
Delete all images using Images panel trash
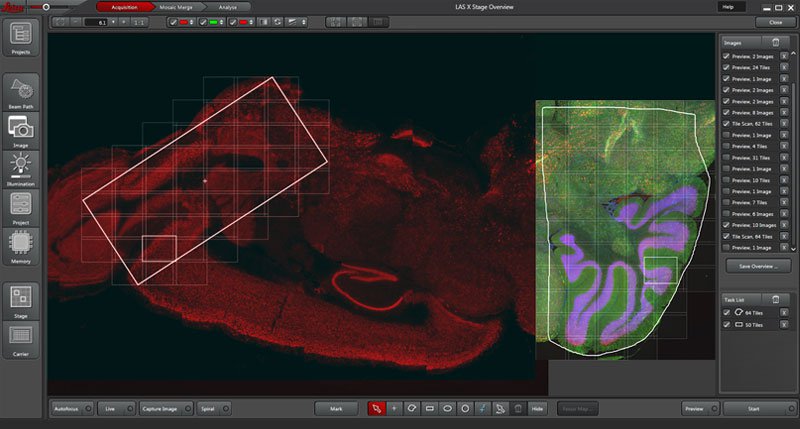773,42
